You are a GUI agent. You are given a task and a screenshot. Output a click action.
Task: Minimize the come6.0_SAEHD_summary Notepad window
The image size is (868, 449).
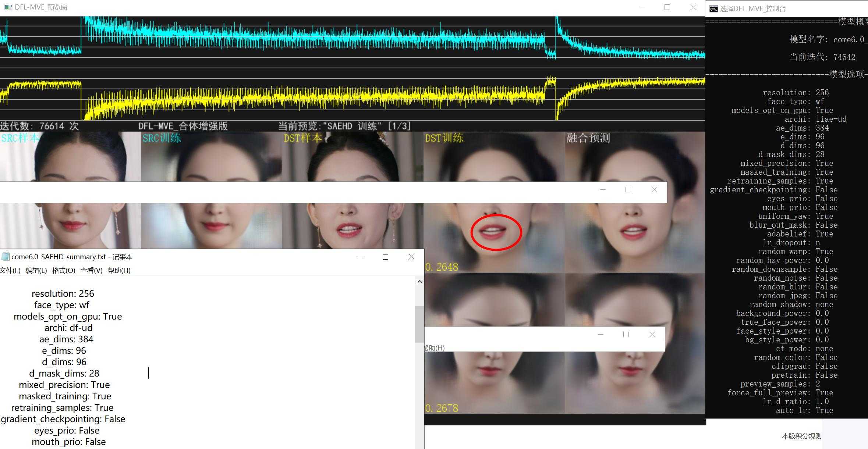pos(360,257)
